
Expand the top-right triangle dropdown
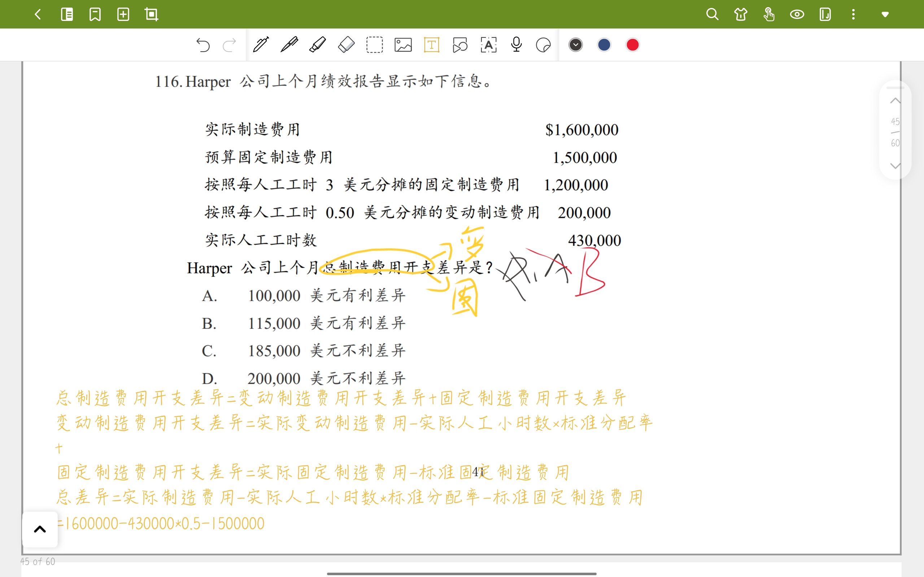(x=885, y=14)
